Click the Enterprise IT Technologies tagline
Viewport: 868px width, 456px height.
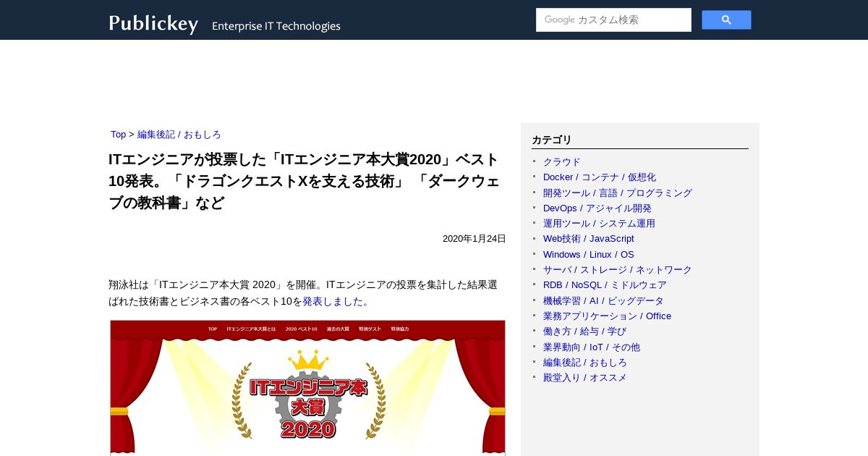276,26
